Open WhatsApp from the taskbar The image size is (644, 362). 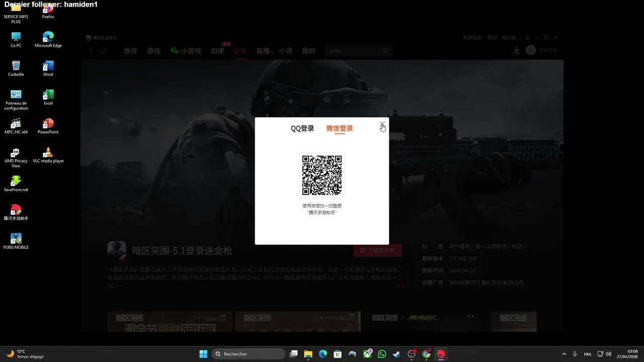[x=382, y=354]
